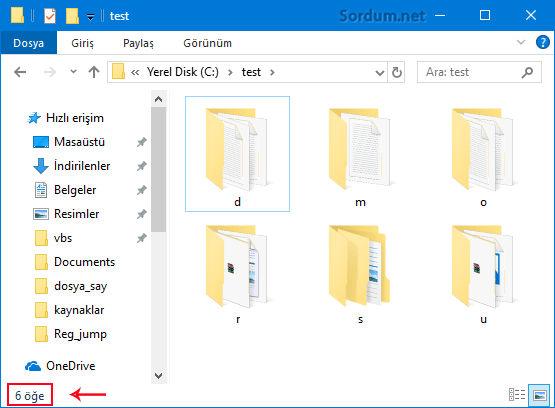Switch to the Görünüm ribbon tab

207,43
